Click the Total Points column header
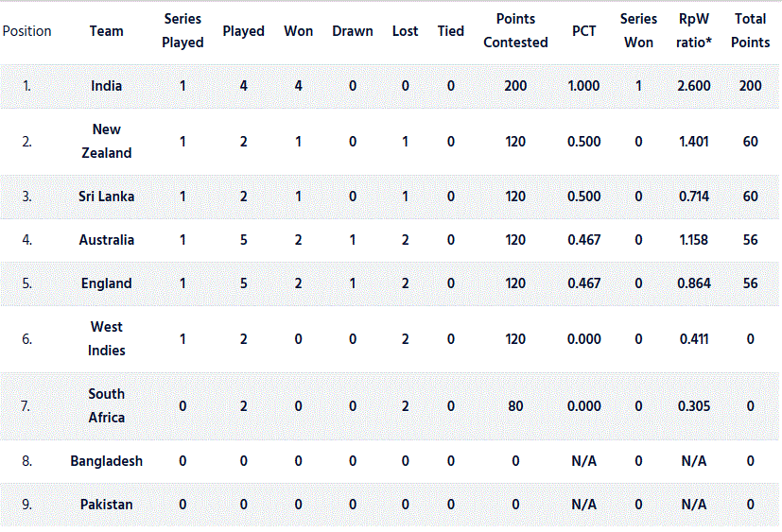Image resolution: width=782 pixels, height=532 pixels. point(750,30)
